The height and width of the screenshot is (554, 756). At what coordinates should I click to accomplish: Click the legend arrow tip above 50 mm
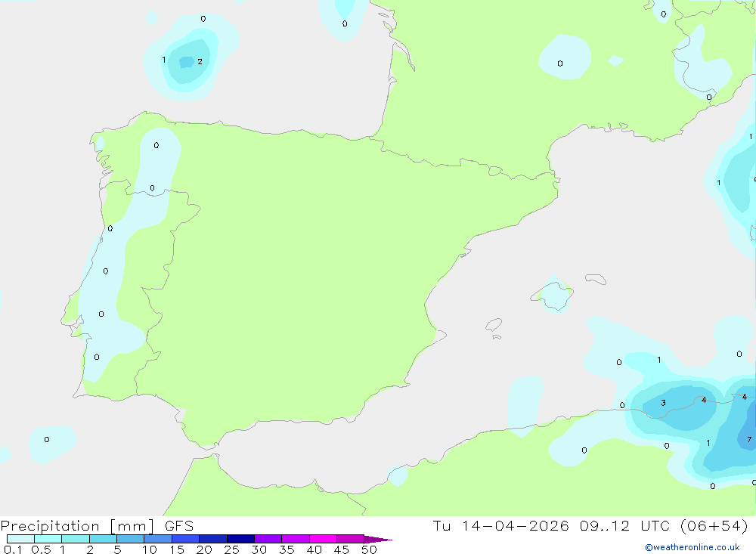(378, 540)
